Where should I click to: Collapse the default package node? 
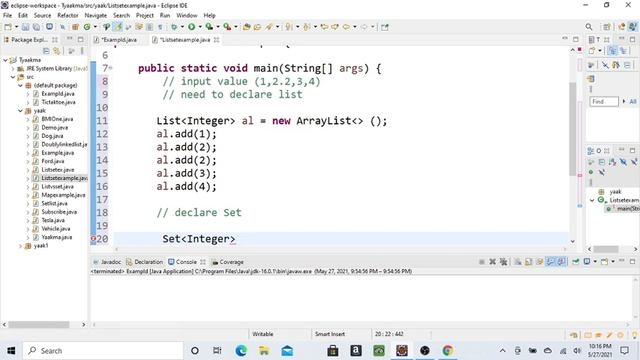tap(20, 85)
